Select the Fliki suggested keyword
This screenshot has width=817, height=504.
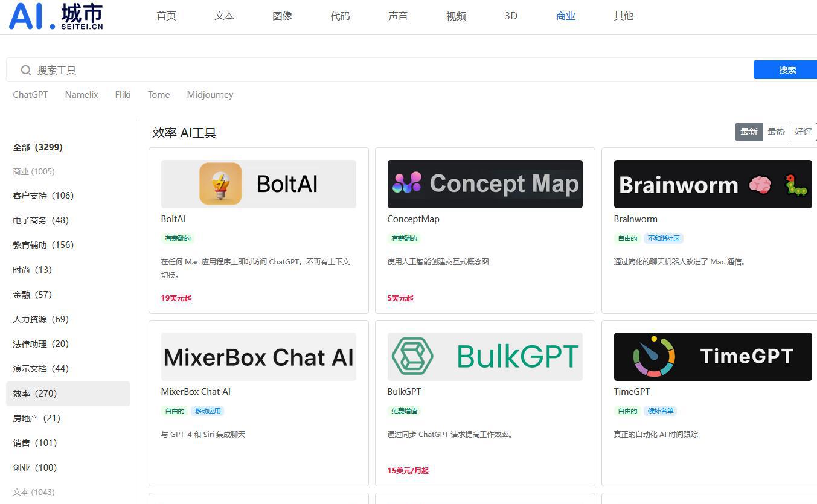123,95
